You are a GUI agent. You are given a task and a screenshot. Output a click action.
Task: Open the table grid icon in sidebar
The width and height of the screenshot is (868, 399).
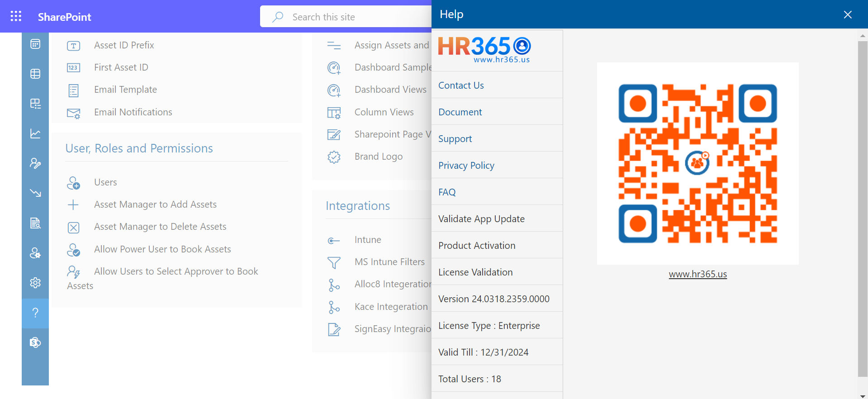click(x=35, y=74)
